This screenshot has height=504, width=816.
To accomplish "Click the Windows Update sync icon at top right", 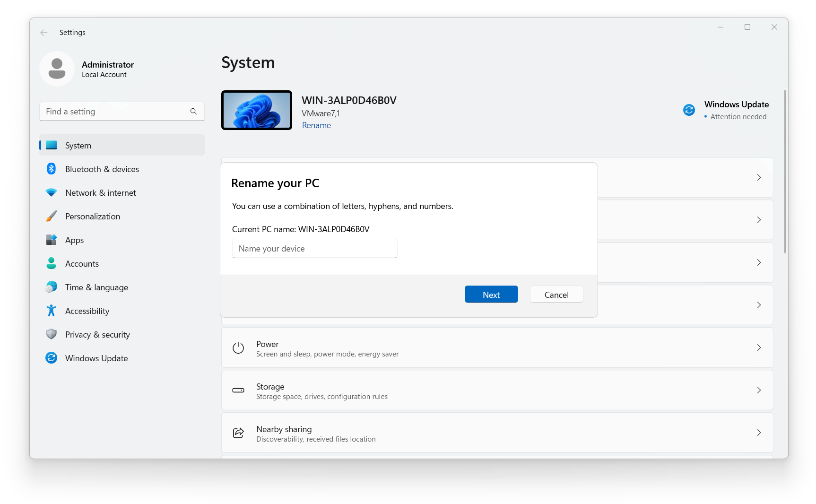I will [689, 110].
